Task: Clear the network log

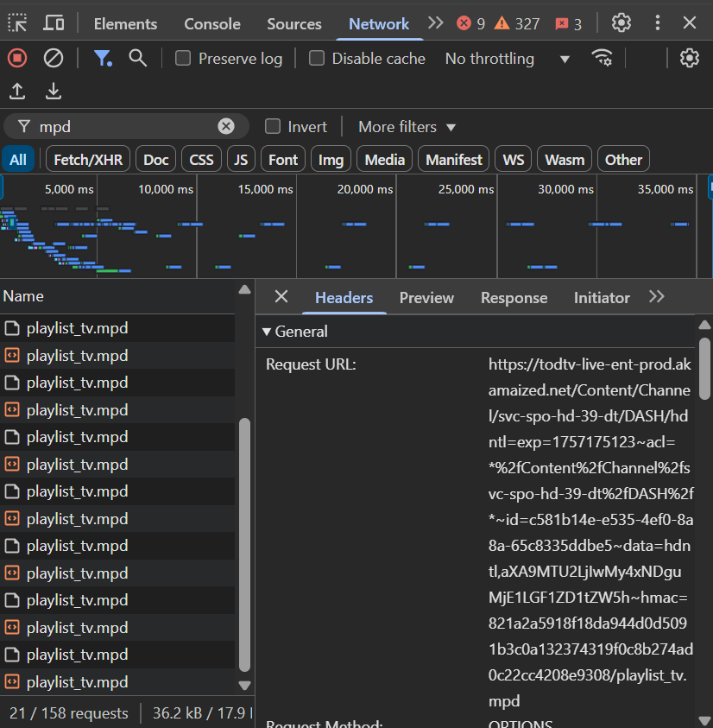Action: [54, 58]
